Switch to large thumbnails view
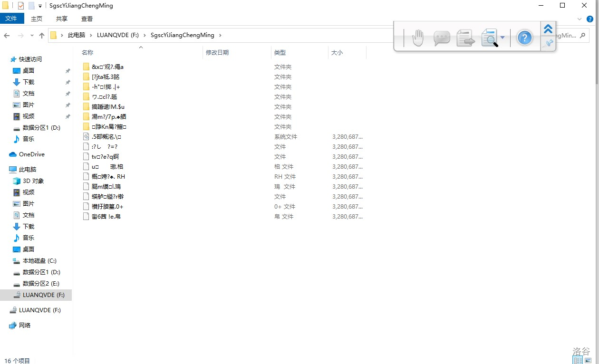This screenshot has width=599, height=364. coord(589,360)
